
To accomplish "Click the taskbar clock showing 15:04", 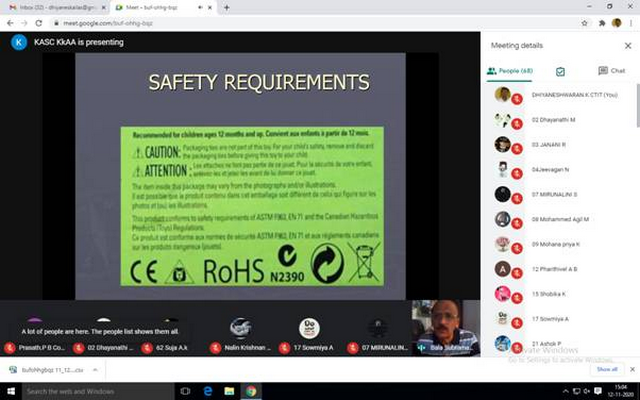I will [620, 391].
